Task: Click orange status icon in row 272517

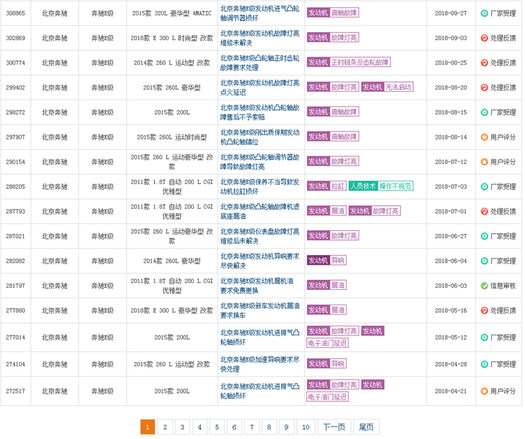Action: 484,391
